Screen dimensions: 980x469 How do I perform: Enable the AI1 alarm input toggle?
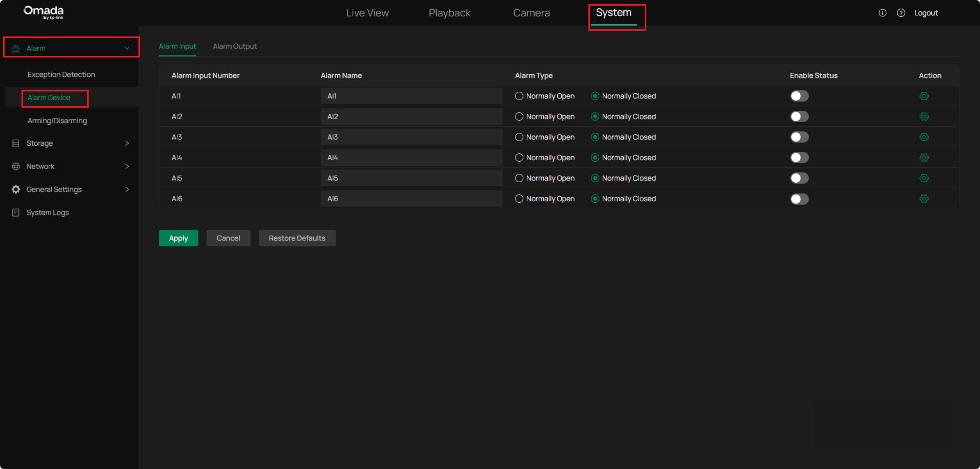coord(799,96)
